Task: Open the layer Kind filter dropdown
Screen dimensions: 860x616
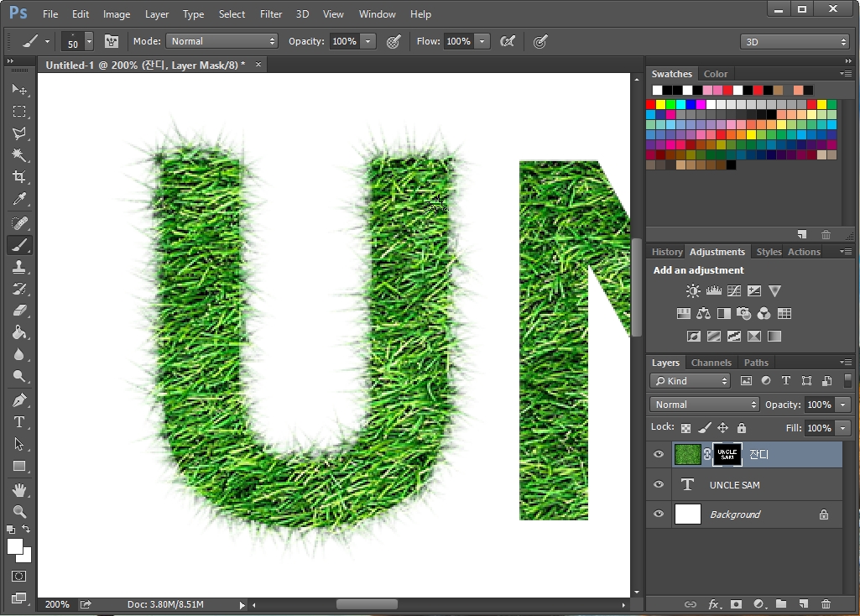Action: tap(690, 381)
